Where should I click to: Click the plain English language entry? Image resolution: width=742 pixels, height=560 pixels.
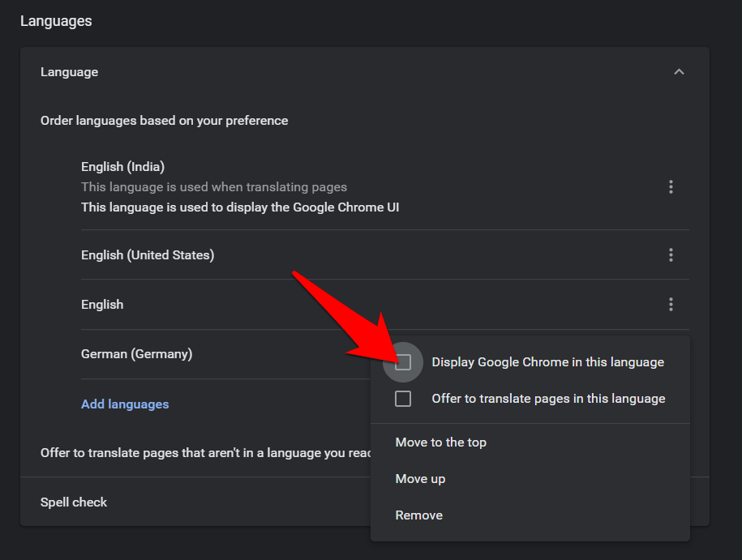point(384,304)
